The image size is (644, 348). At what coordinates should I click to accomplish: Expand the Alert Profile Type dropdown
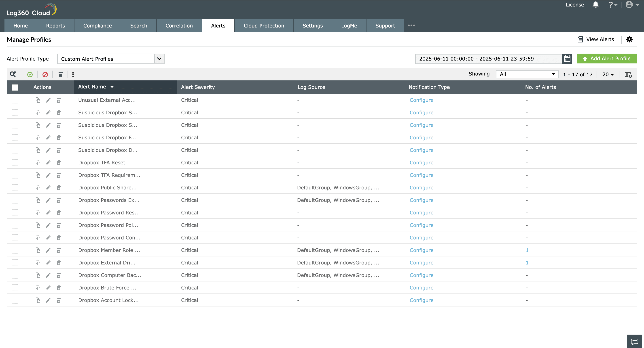159,59
